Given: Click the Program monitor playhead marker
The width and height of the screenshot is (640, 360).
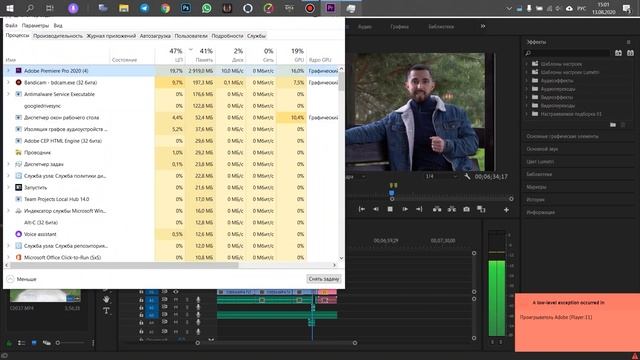Looking at the screenshot, I should (x=392, y=192).
